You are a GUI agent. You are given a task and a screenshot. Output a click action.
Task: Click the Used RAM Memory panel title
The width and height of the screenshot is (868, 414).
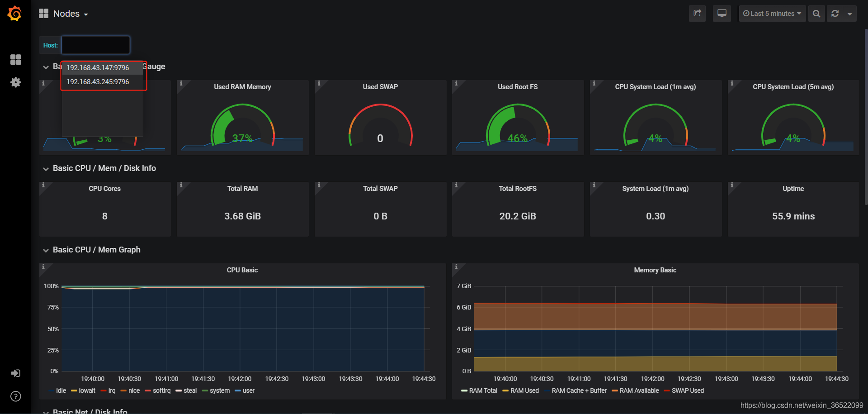pos(242,87)
